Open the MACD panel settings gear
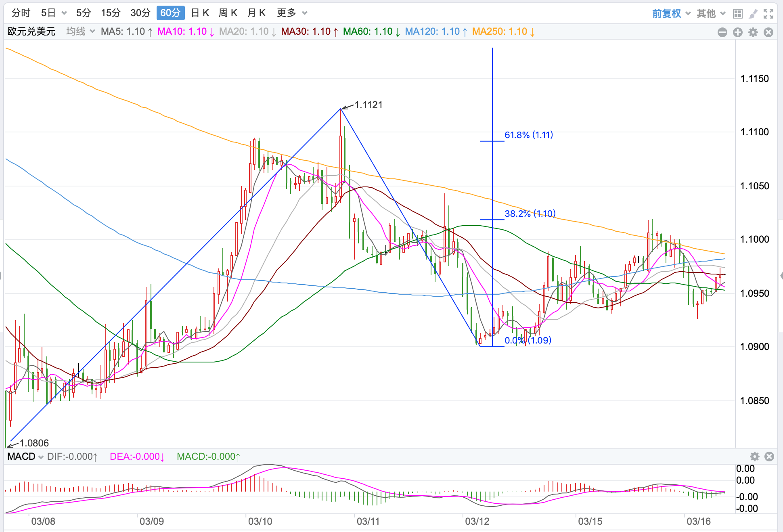 coord(755,457)
